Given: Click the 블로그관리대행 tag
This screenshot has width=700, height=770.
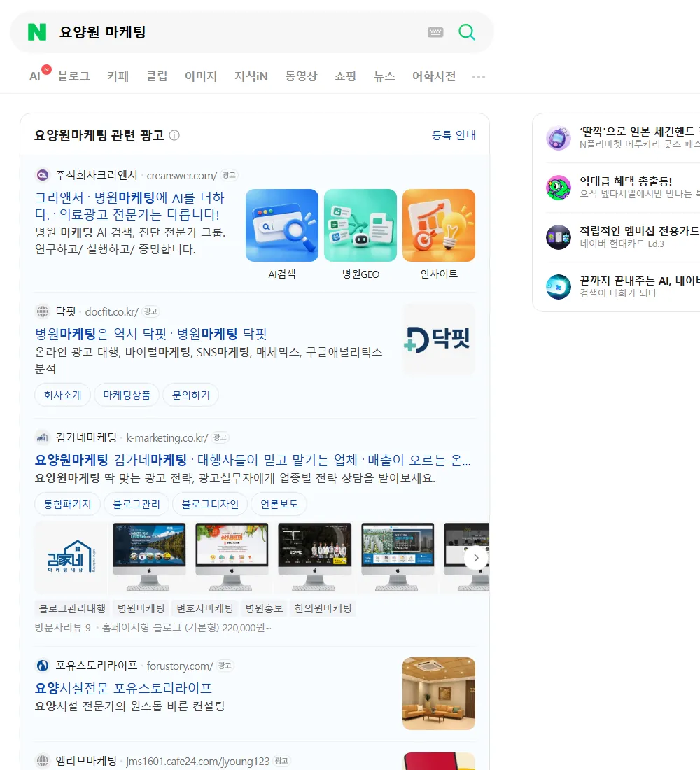Looking at the screenshot, I should coord(72,608).
